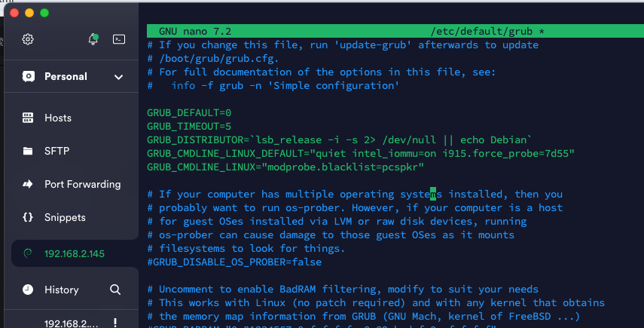This screenshot has height=328, width=644.
Task: Click the Port Forwarding arrow icon
Action: click(x=28, y=184)
